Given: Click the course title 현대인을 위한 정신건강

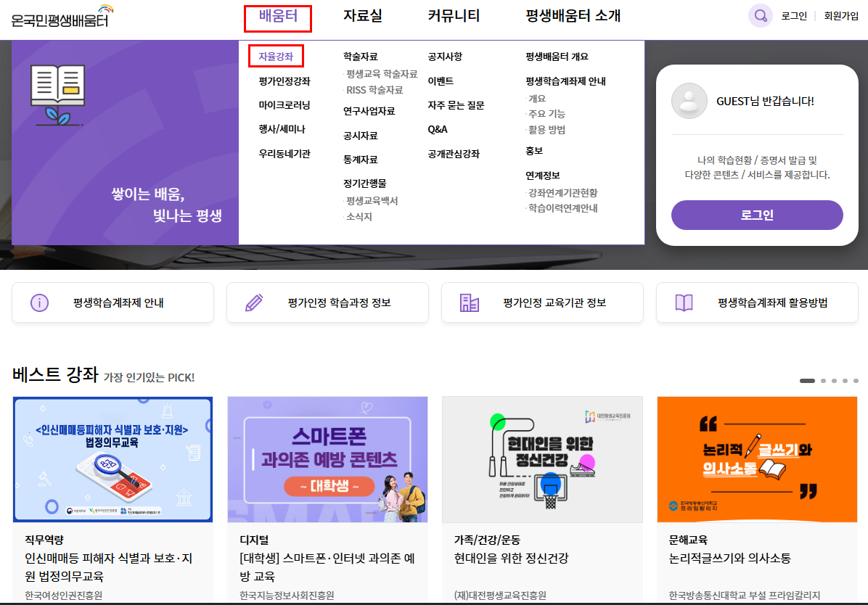Looking at the screenshot, I should coord(512,559).
